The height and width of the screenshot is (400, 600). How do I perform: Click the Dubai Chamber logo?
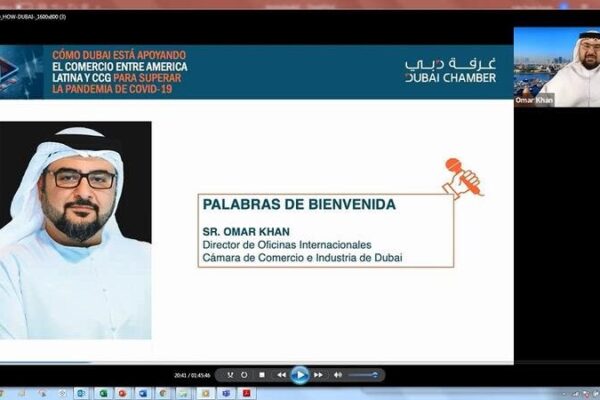[x=450, y=70]
